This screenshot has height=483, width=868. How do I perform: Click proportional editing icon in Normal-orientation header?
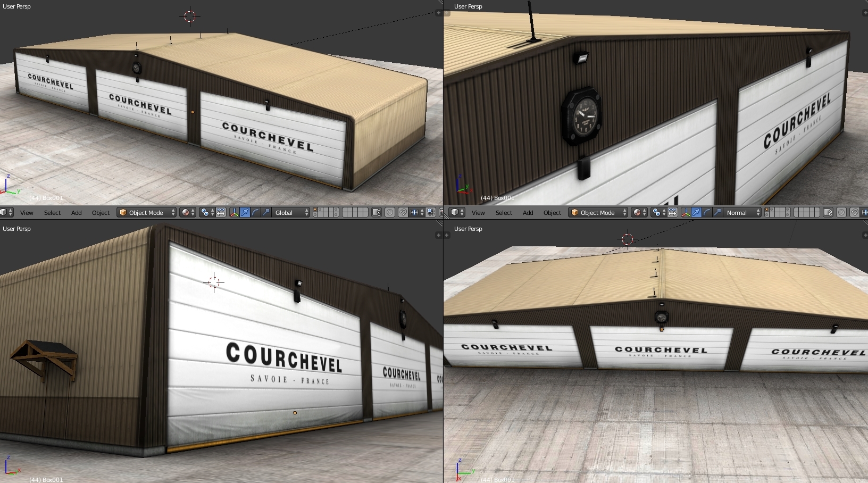pos(841,212)
